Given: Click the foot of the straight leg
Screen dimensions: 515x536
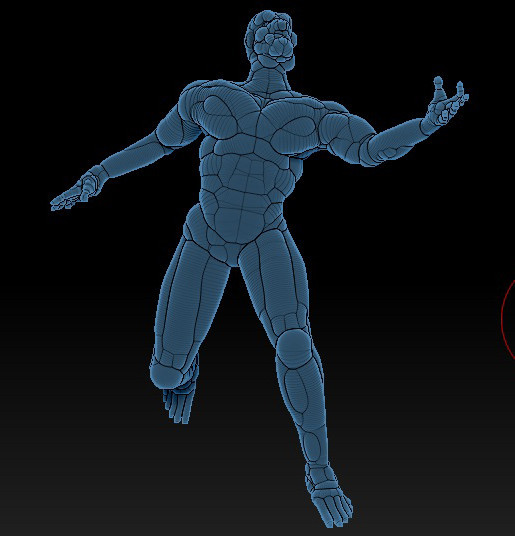Looking at the screenshot, I should click(328, 496).
